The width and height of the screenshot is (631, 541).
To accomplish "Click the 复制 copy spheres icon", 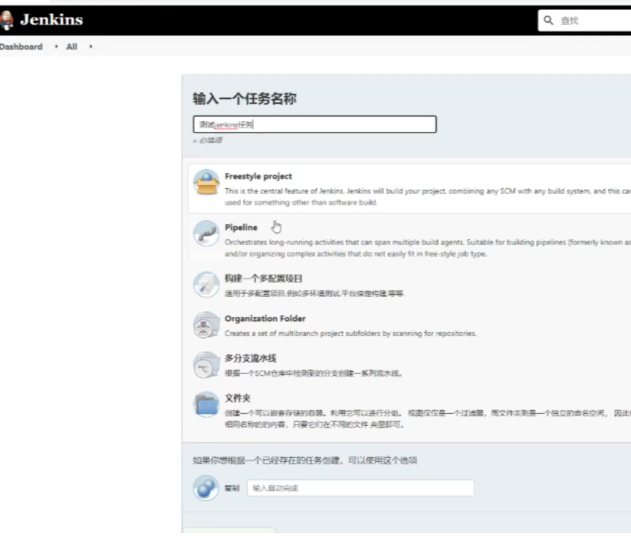I will [206, 488].
